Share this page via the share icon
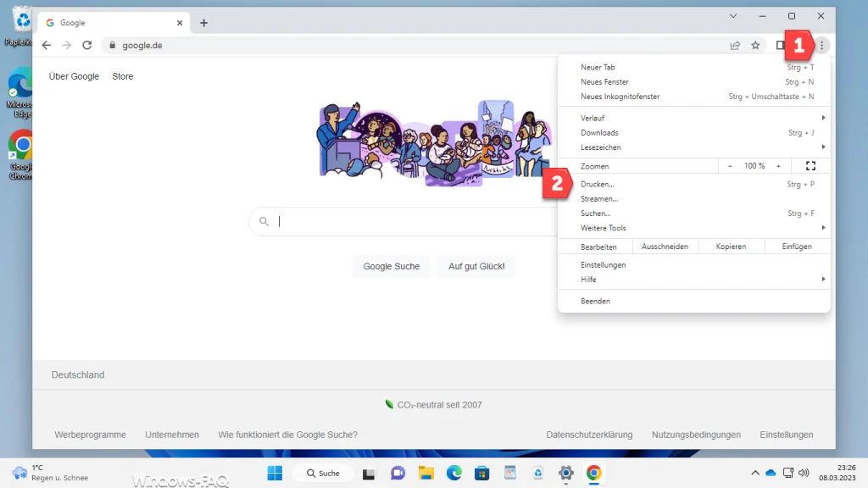Screen dimensions: 868x488 pyautogui.click(x=735, y=46)
